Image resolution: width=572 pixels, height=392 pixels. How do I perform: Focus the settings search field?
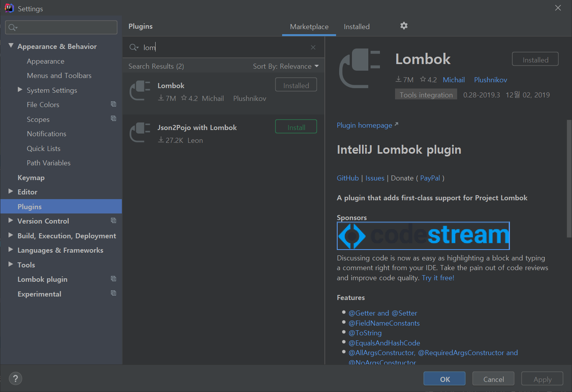tap(61, 28)
